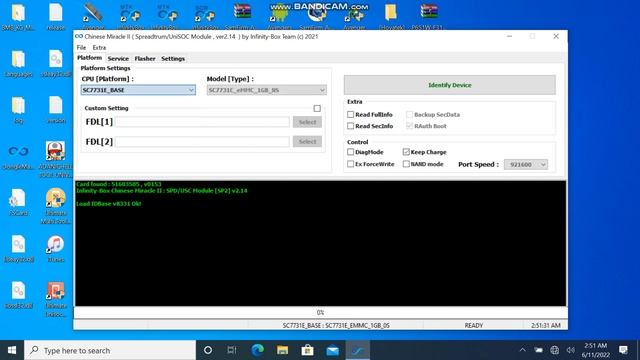Open the Port Speed dropdown
Viewport: 640px width, 360px height.
pos(526,164)
